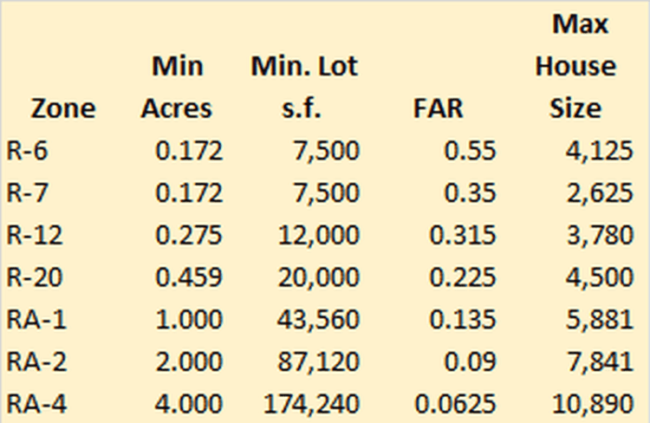This screenshot has height=423, width=650.
Task: Select the Zone column header cell
Action: point(63,109)
